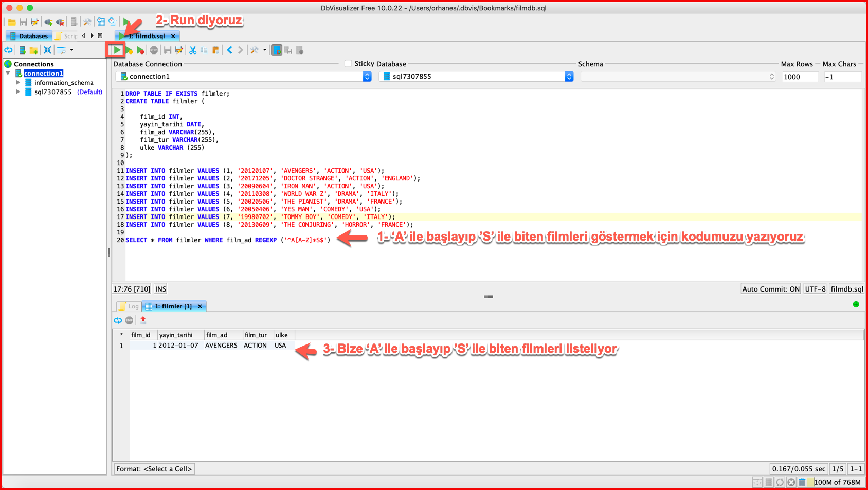Open the filter dropdown arrow in Databases toolbar
This screenshot has height=490, width=868.
pyautogui.click(x=71, y=50)
